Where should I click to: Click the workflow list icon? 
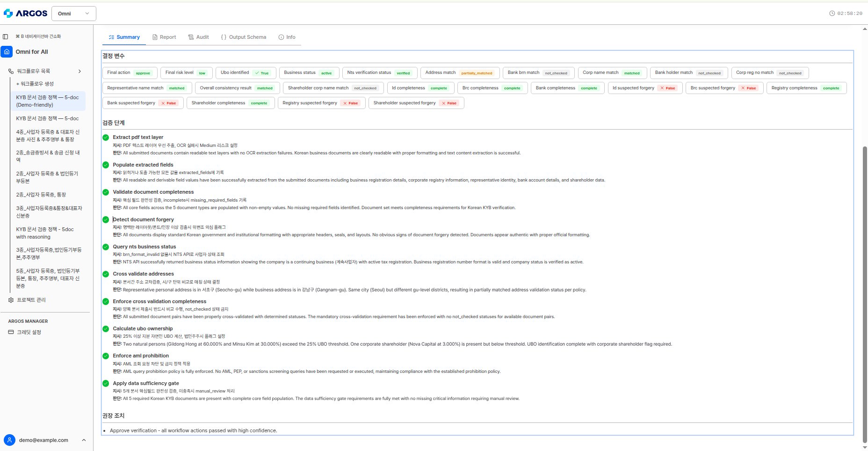[x=11, y=71]
